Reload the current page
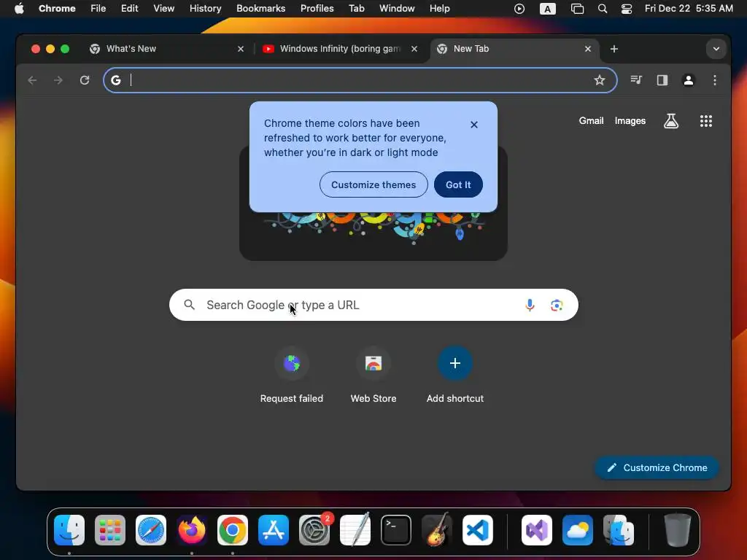Screen dimensions: 747x560 click(85, 80)
